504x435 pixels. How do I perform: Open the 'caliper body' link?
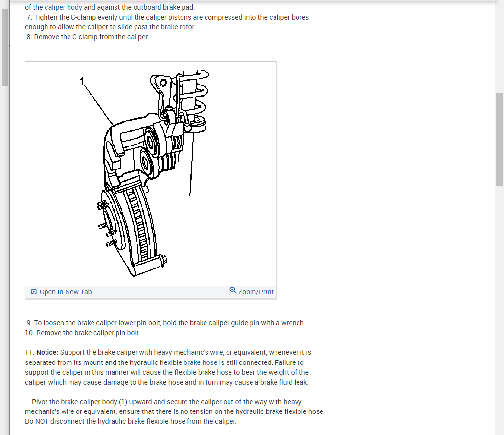point(63,7)
